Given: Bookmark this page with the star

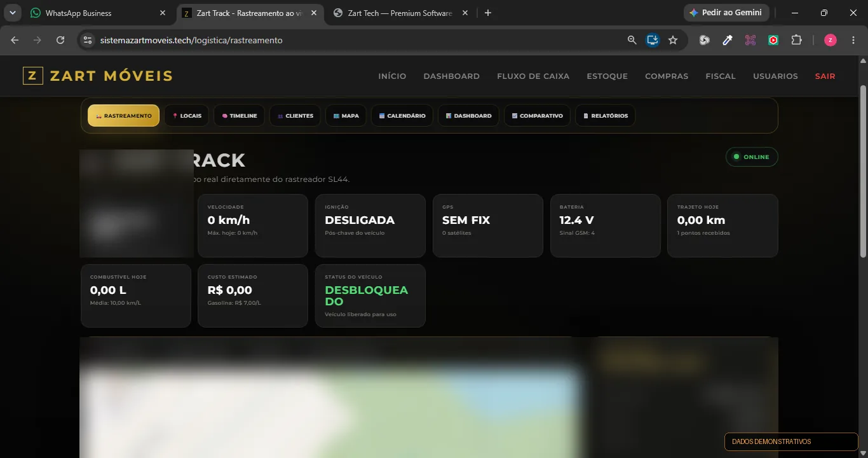Looking at the screenshot, I should (673, 40).
